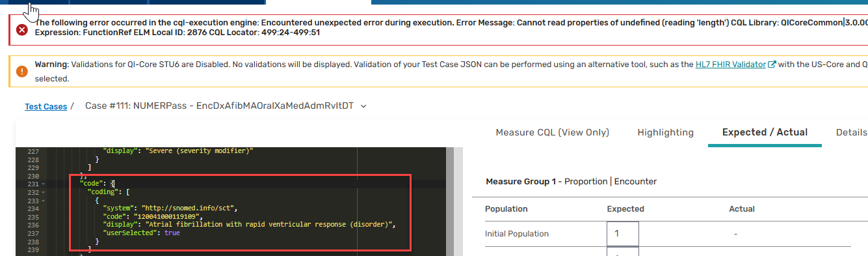
Task: Click the Initial Population expected value field
Action: [x=623, y=234]
